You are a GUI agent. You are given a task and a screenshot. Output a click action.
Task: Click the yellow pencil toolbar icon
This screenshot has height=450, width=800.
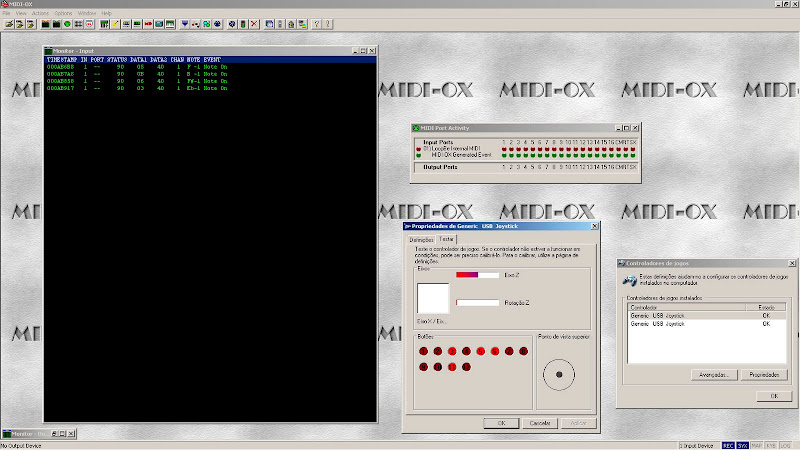115,24
